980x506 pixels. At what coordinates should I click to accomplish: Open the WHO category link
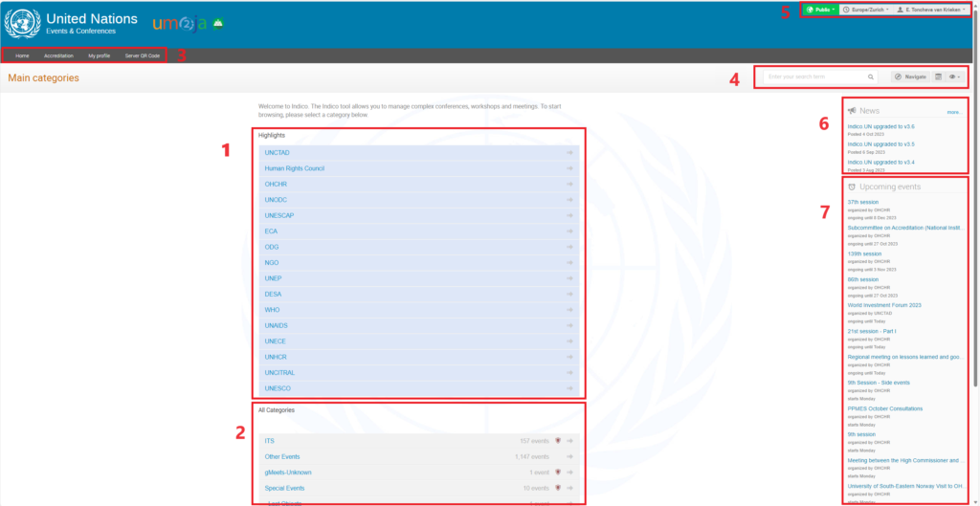coord(272,310)
